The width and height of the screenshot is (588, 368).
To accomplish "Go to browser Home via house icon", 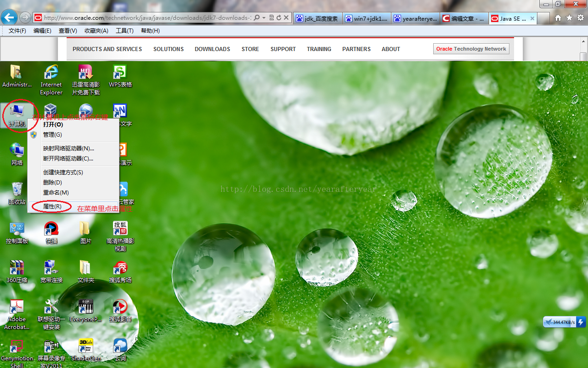I will coord(558,18).
